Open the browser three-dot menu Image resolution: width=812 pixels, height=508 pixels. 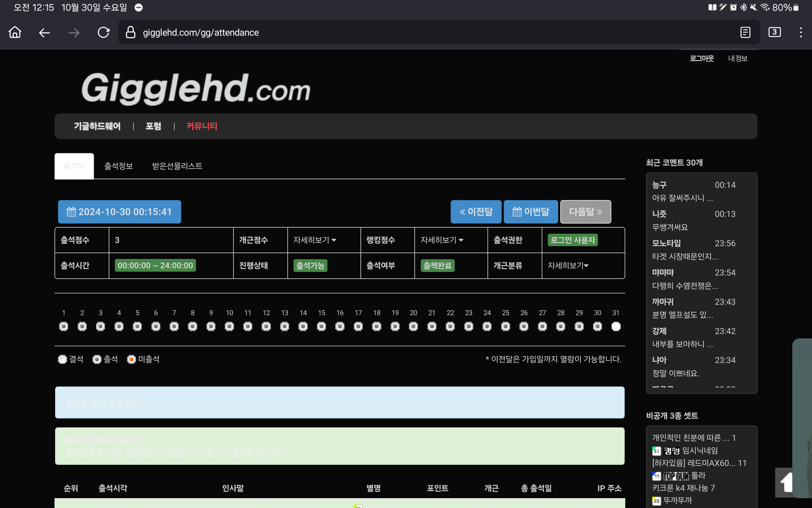801,32
